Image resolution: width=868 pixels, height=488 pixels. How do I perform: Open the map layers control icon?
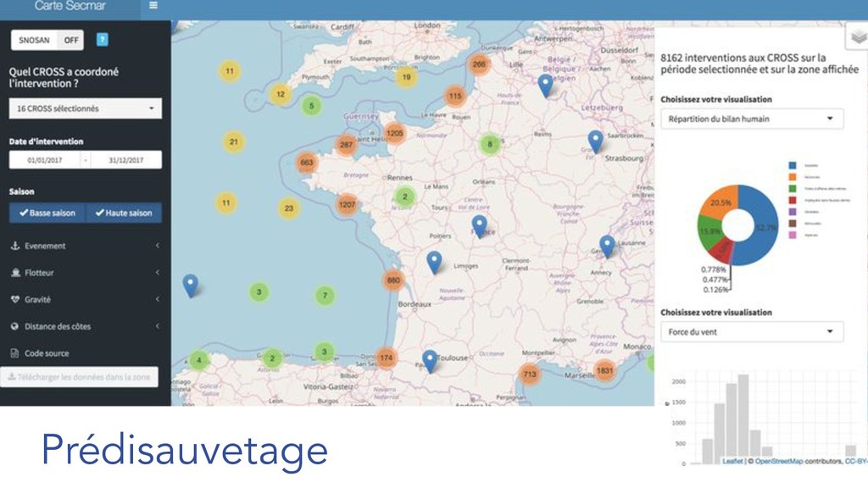(x=859, y=36)
